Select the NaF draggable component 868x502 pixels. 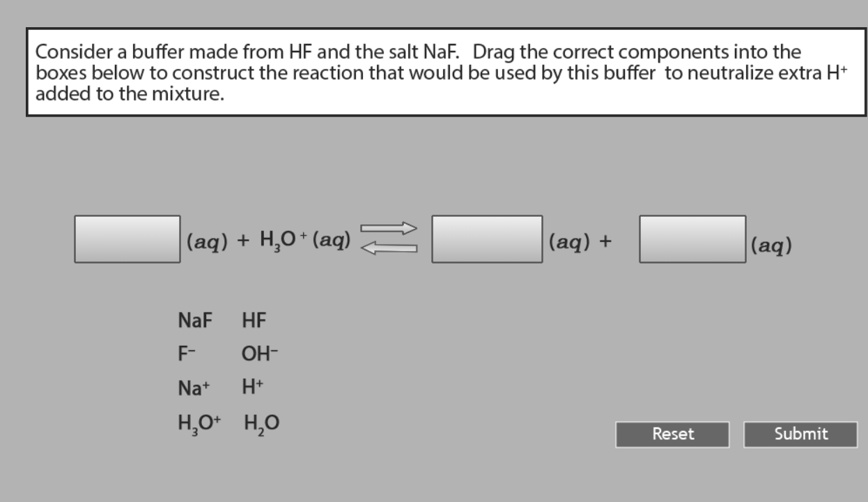pyautogui.click(x=195, y=321)
